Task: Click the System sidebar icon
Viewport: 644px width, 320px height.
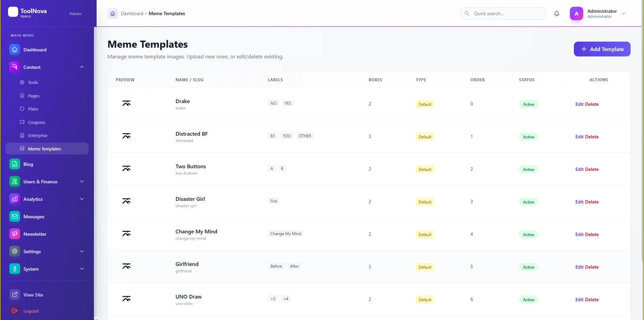Action: pos(14,269)
